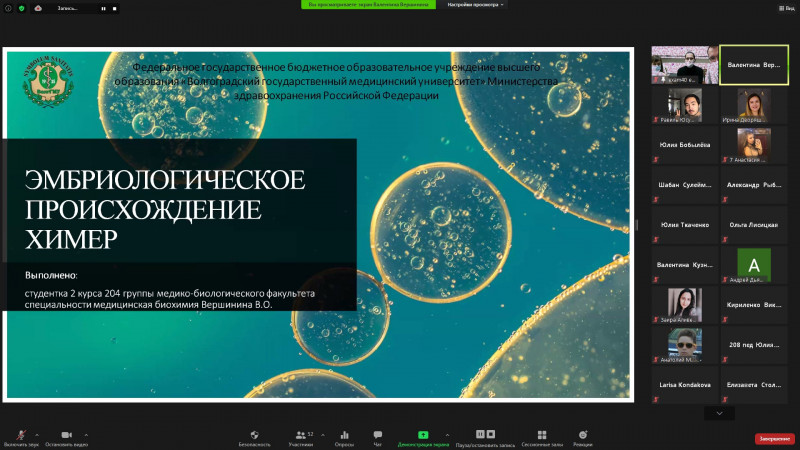Open the Безопасность shield icon
The width and height of the screenshot is (800, 450).
point(254,435)
